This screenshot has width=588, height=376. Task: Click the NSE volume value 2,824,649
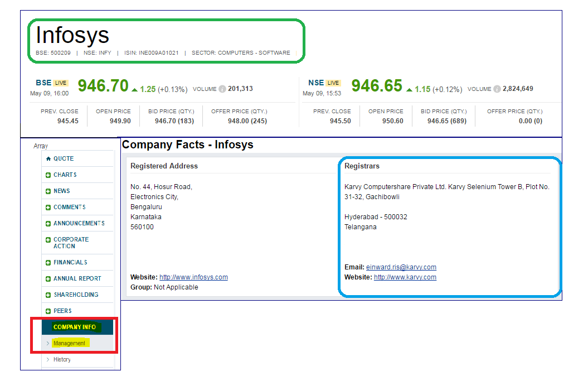518,89
